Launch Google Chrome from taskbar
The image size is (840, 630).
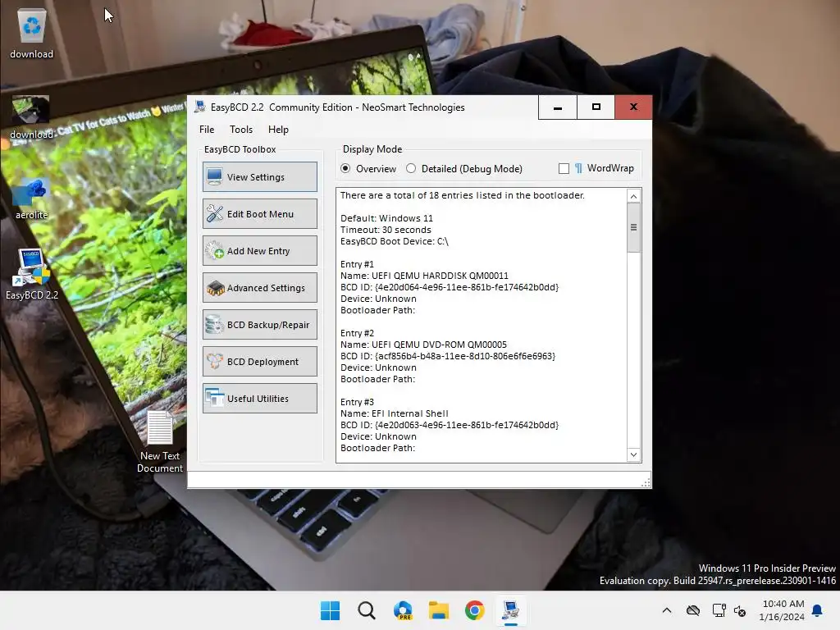click(475, 610)
